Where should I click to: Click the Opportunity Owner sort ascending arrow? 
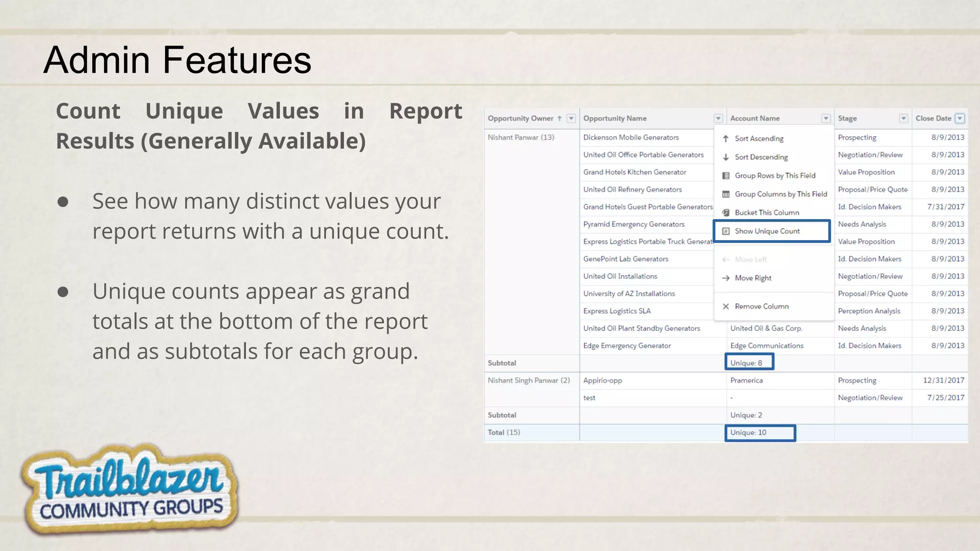559,118
